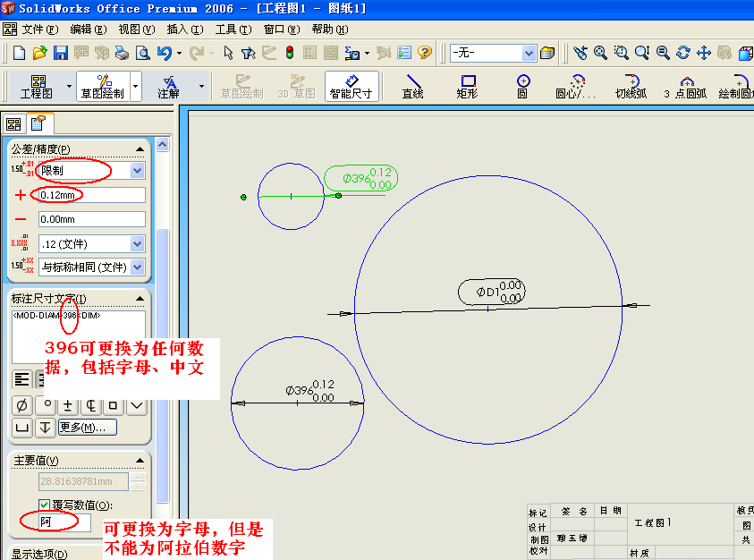Collapse the 主要值 section
The height and width of the screenshot is (560, 754).
tap(140, 461)
